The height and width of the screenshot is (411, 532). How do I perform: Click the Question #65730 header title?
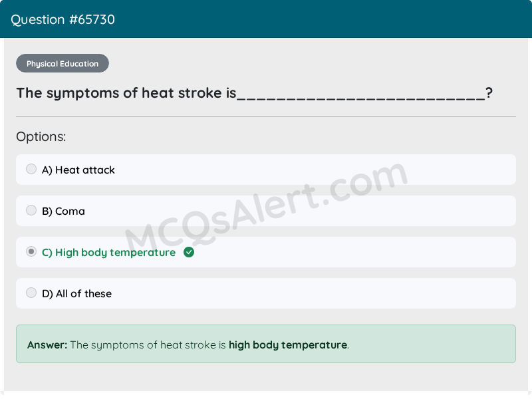coord(63,19)
